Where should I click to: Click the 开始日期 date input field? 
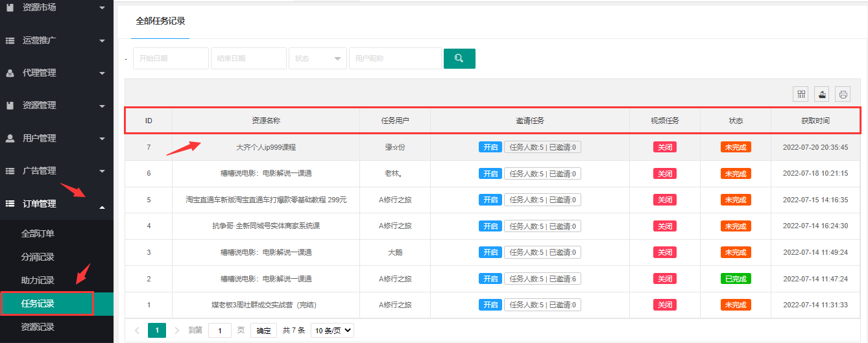click(171, 58)
